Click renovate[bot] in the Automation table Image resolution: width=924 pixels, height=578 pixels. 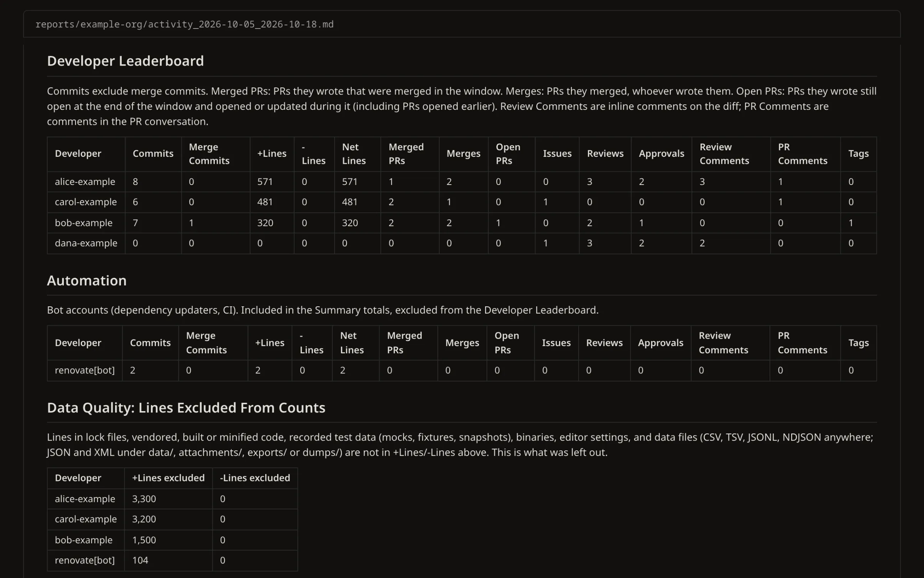[x=85, y=370]
